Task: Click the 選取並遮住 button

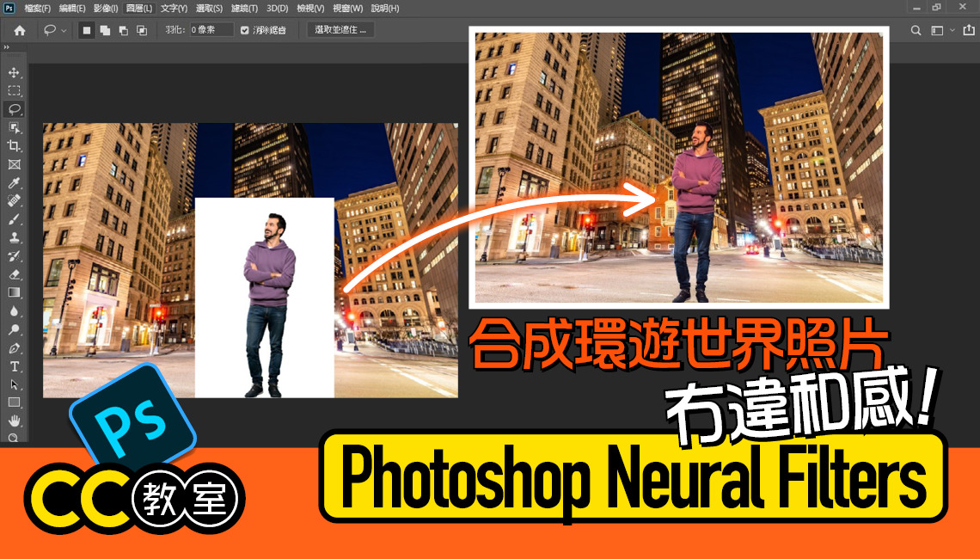Action: click(x=340, y=30)
